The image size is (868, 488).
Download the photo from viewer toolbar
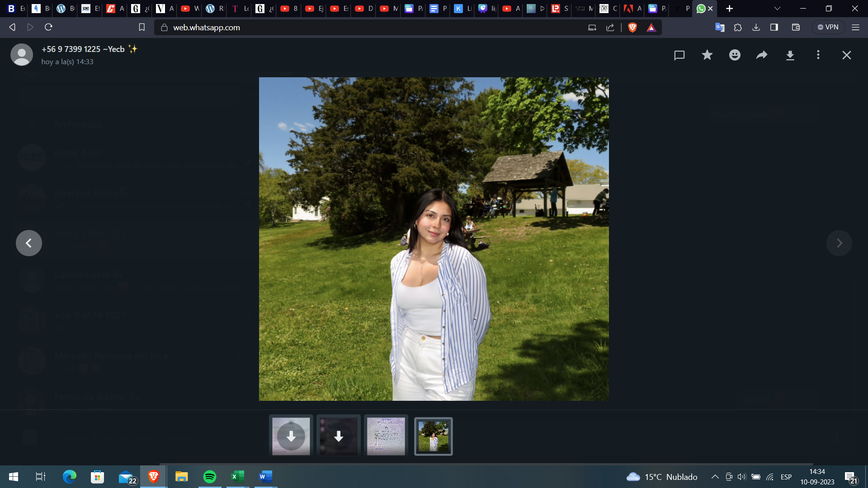tap(790, 55)
